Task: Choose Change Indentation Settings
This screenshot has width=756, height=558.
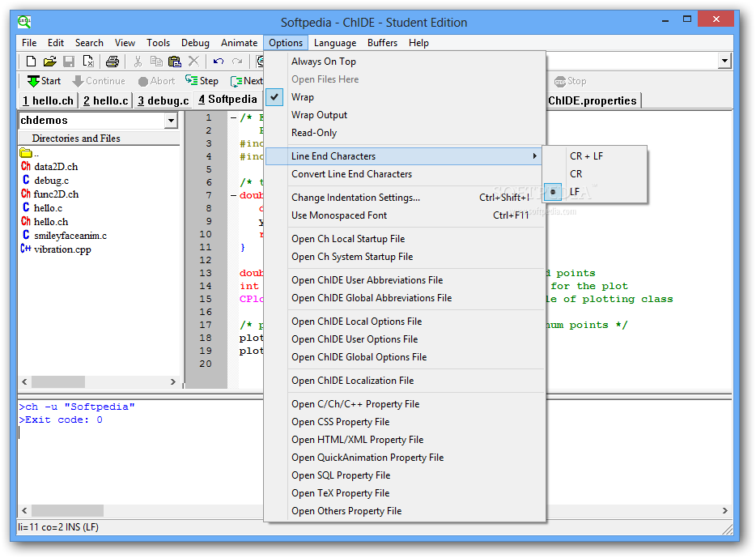Action: (406, 198)
